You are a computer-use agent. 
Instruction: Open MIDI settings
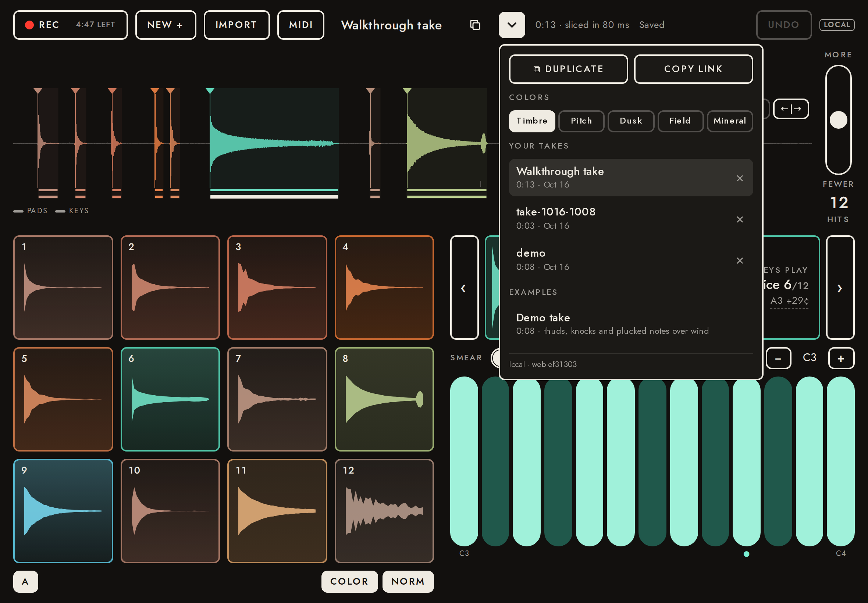pos(301,25)
